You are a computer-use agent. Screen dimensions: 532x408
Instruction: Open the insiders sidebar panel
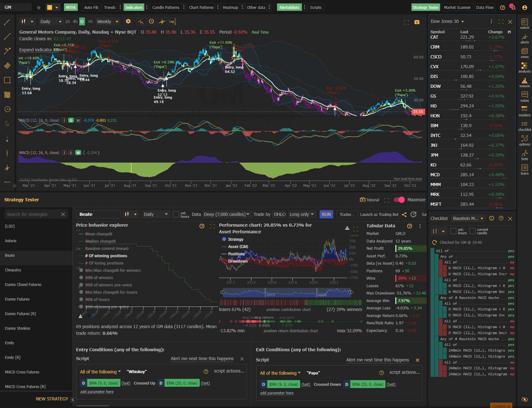pyautogui.click(x=524, y=111)
